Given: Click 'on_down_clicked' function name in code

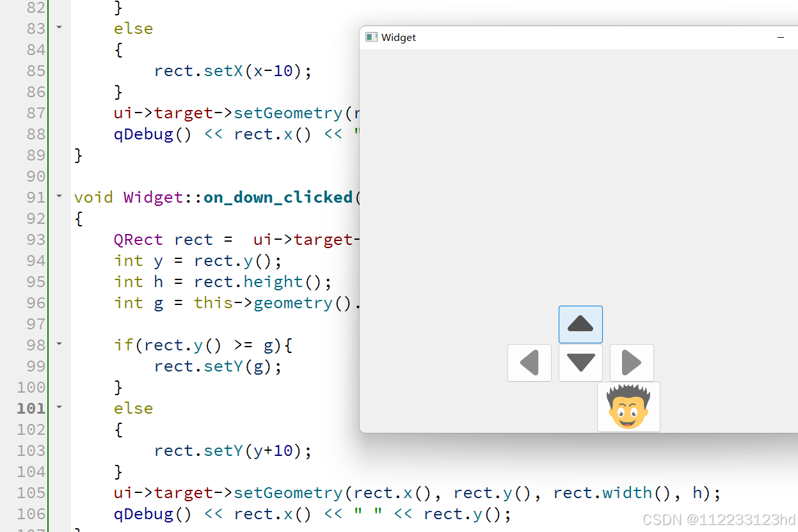Looking at the screenshot, I should (x=278, y=197).
